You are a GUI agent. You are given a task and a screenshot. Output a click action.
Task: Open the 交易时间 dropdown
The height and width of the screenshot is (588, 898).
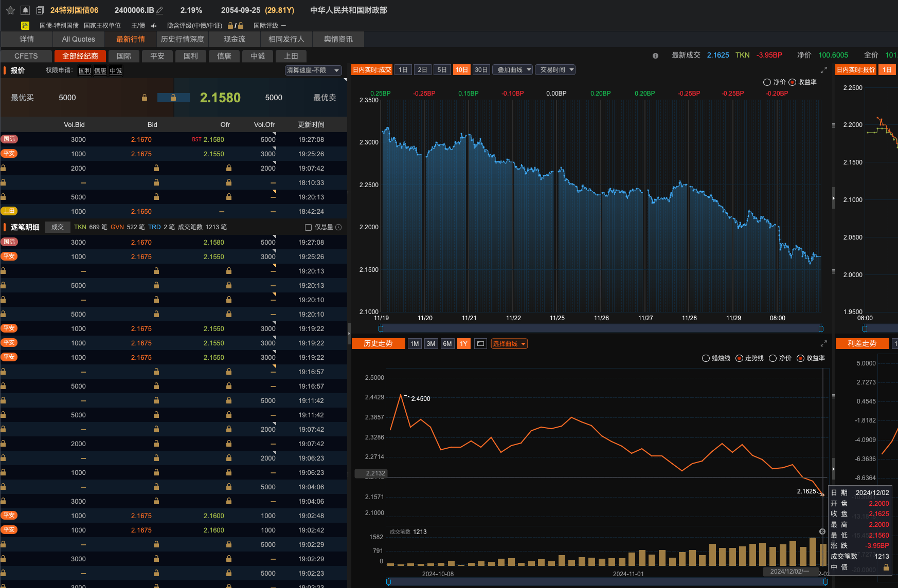(555, 70)
